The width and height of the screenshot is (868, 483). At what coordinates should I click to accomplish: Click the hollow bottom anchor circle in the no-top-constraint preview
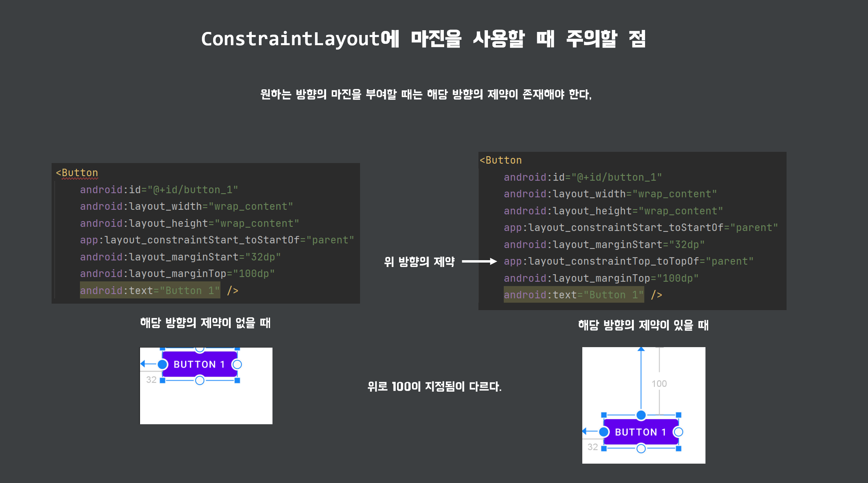pyautogui.click(x=200, y=380)
